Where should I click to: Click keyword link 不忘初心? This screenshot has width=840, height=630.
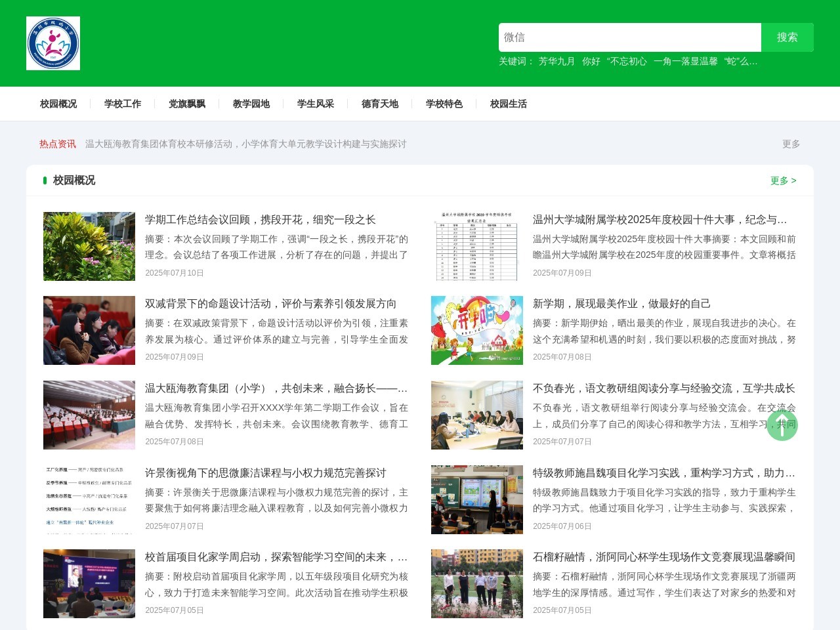click(627, 62)
